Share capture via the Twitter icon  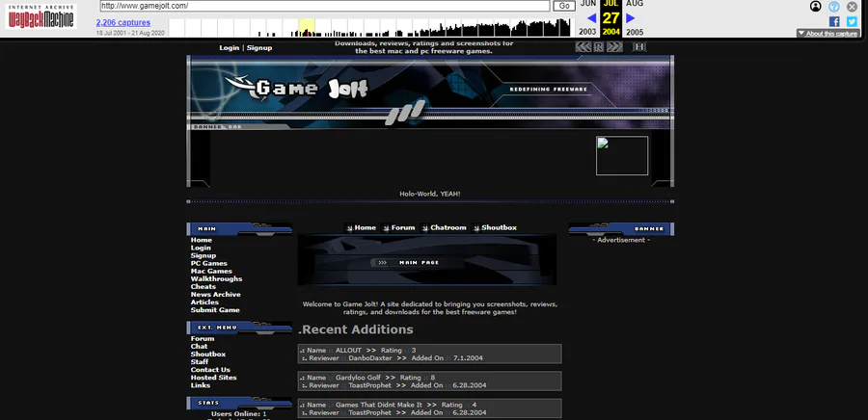pos(852,21)
